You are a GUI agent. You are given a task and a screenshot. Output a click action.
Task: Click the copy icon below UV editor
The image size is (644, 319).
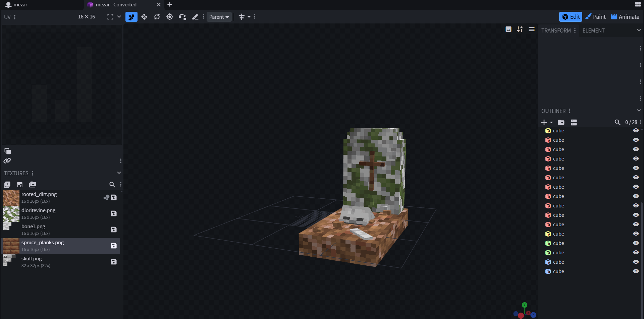pos(7,151)
